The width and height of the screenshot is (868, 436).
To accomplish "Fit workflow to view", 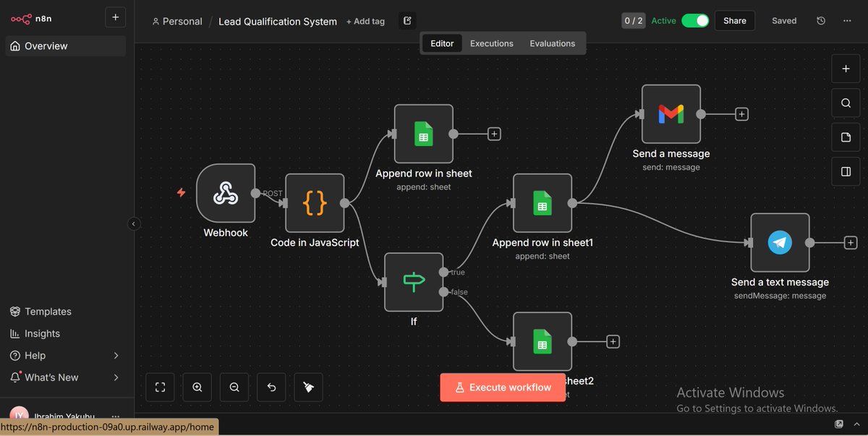I will [x=161, y=387].
